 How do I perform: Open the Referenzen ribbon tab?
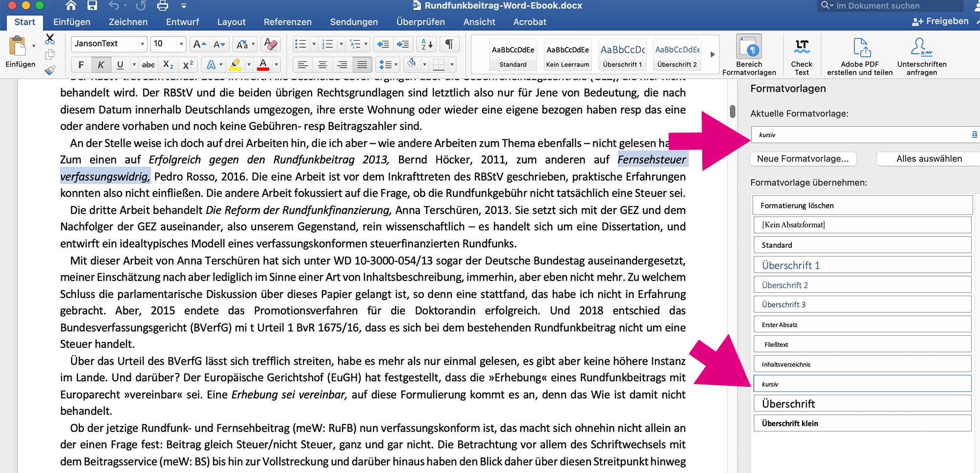(287, 22)
